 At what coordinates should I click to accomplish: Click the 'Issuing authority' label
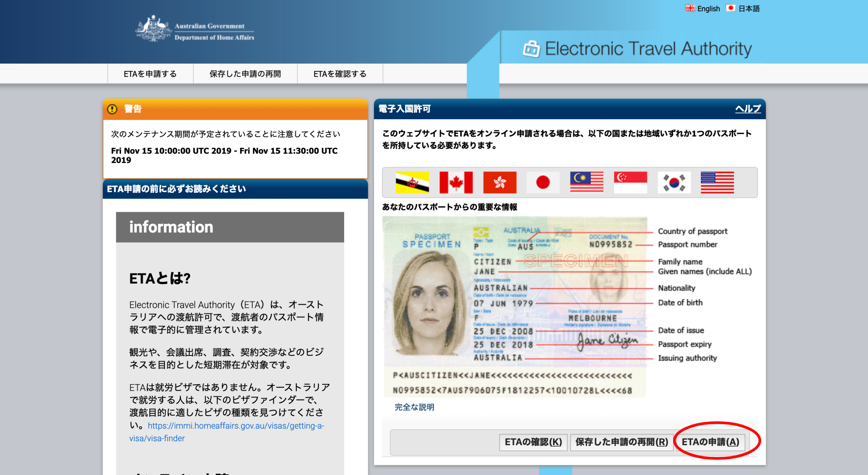tap(687, 358)
